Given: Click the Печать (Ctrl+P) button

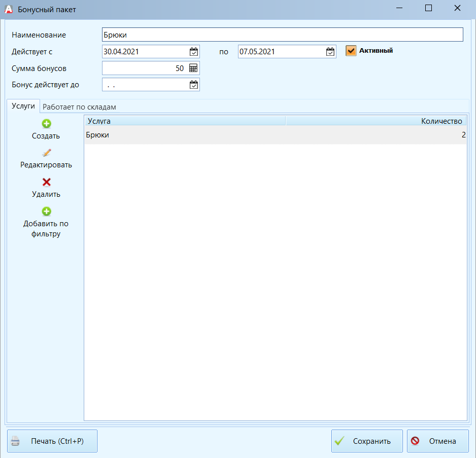Looking at the screenshot, I should coord(52,441).
